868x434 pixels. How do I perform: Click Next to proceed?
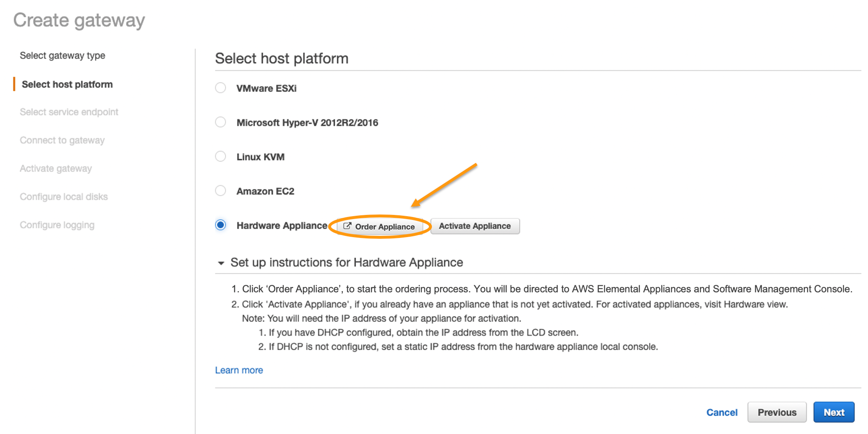pos(834,412)
